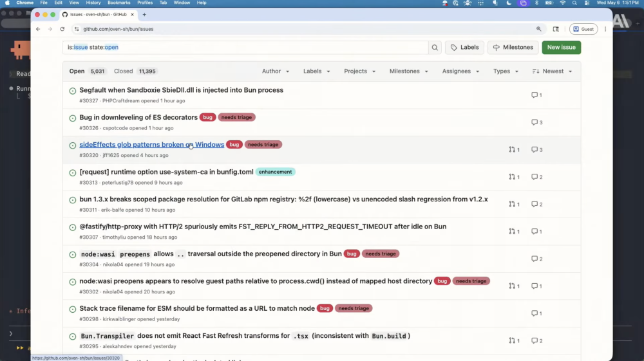This screenshot has height=361, width=644.
Task: Show Closed issues tab with 11,395 count
Action: pyautogui.click(x=135, y=71)
